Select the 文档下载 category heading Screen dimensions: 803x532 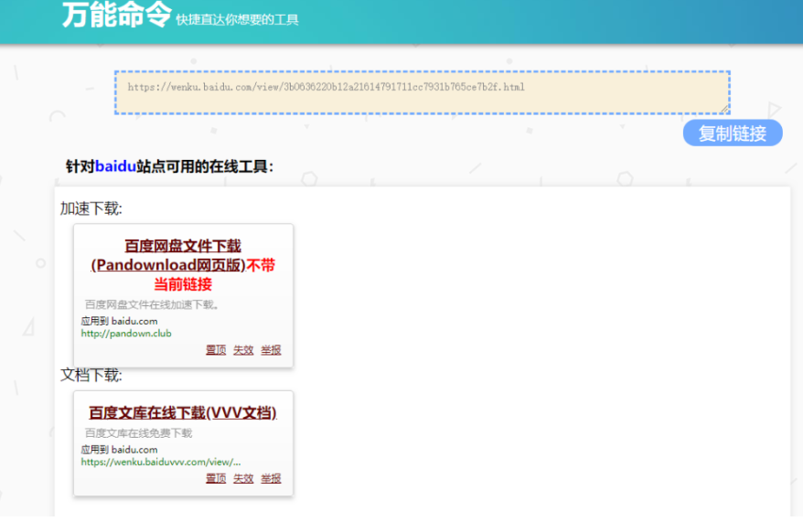(x=91, y=375)
